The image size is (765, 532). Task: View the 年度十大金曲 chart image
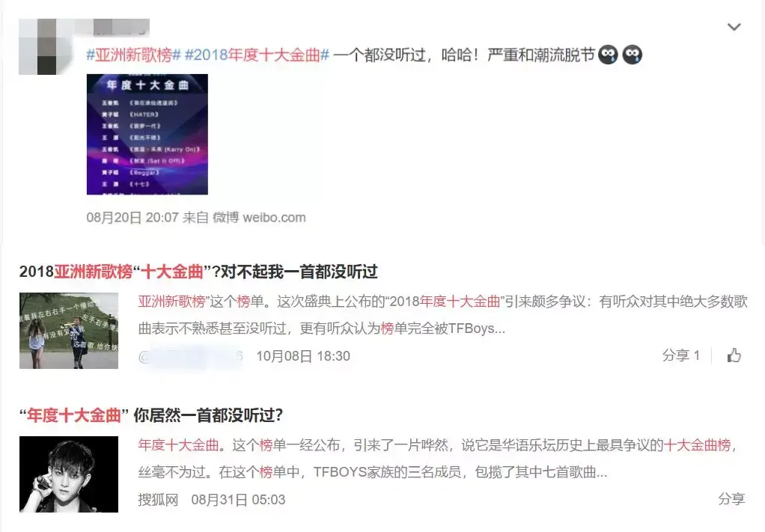click(147, 134)
